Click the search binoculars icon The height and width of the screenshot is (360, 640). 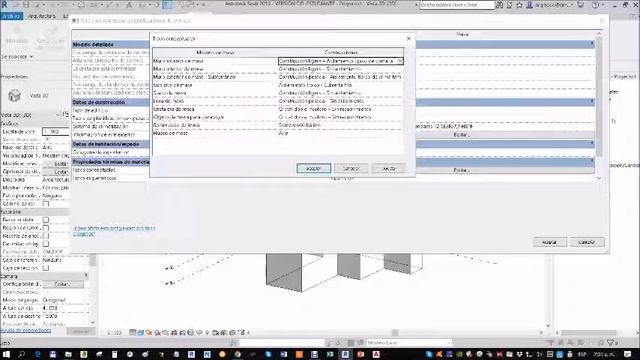click(500, 5)
